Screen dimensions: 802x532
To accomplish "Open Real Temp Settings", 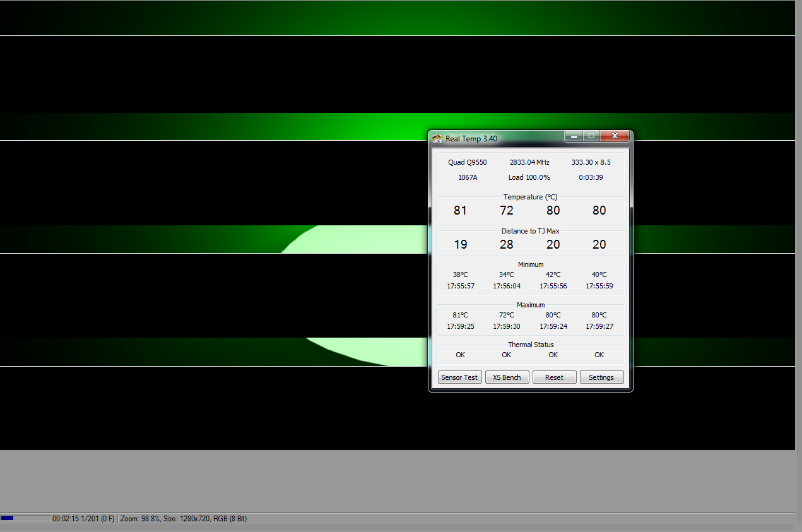I will [601, 377].
